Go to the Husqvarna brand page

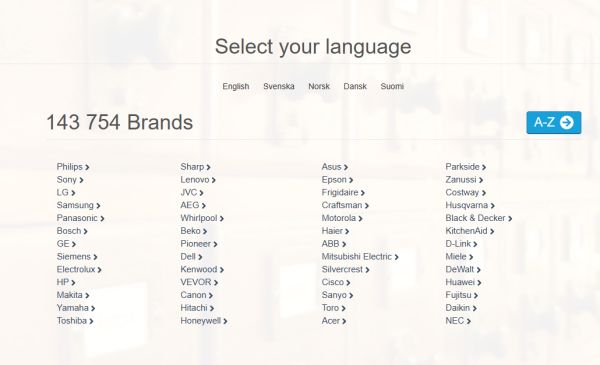coord(470,205)
